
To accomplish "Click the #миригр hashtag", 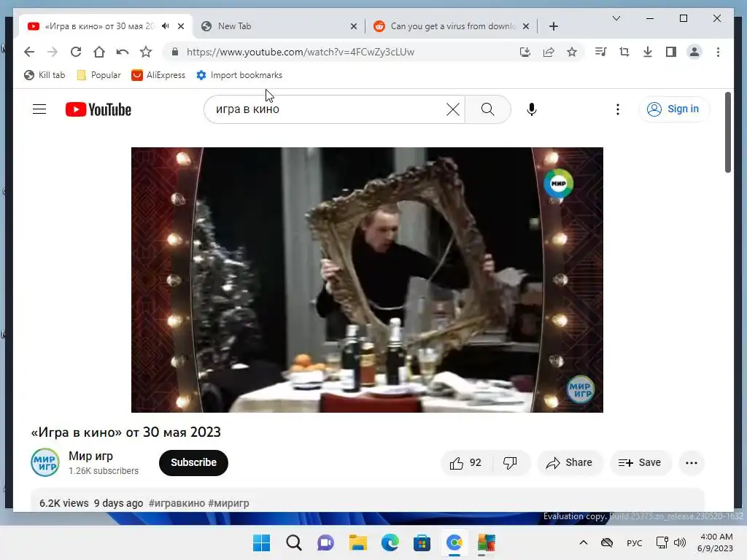I will point(228,503).
